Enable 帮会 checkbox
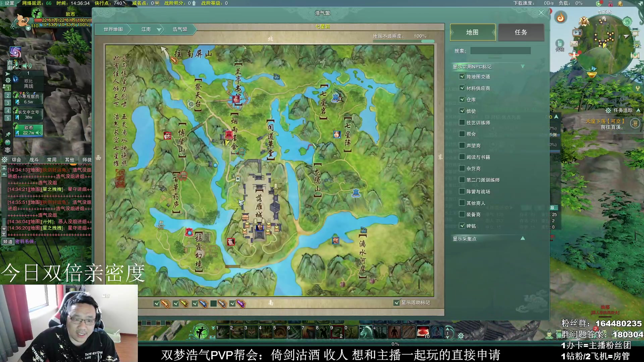This screenshot has width=644, height=362. 462,134
